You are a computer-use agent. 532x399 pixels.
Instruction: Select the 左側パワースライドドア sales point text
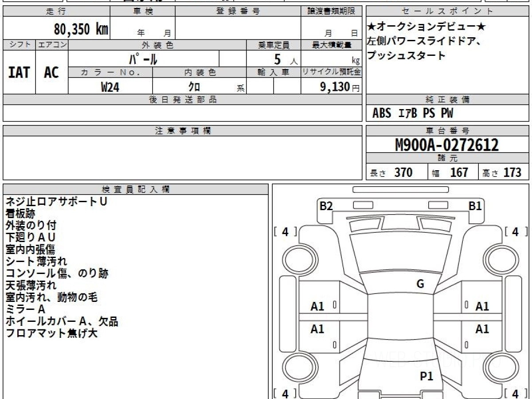[x=424, y=42]
